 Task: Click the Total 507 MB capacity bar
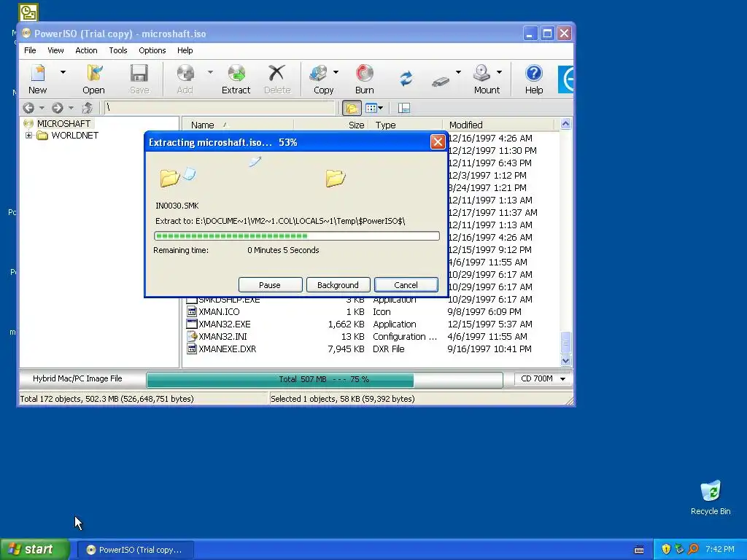tap(325, 379)
